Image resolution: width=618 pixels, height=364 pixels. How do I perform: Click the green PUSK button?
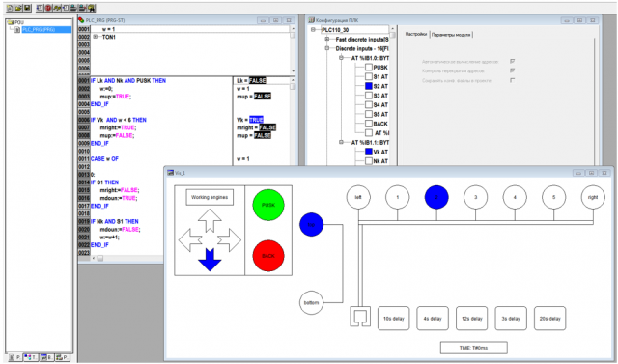pos(268,205)
